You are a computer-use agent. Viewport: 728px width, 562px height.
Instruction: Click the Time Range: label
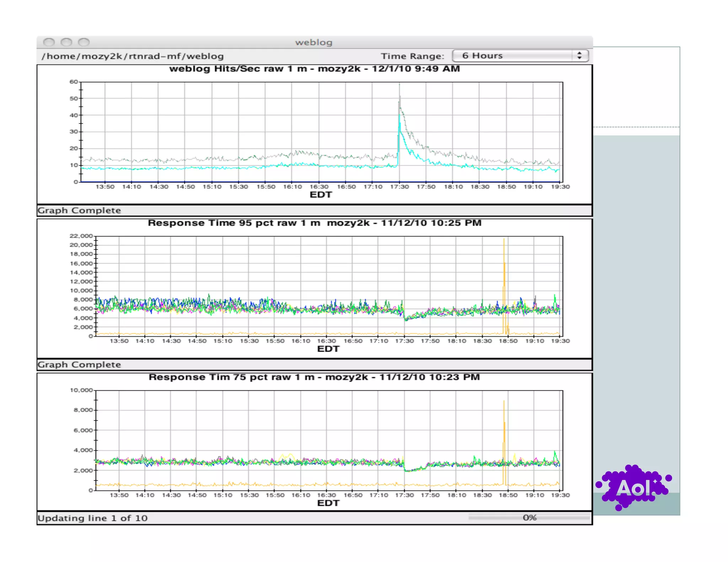pos(412,56)
